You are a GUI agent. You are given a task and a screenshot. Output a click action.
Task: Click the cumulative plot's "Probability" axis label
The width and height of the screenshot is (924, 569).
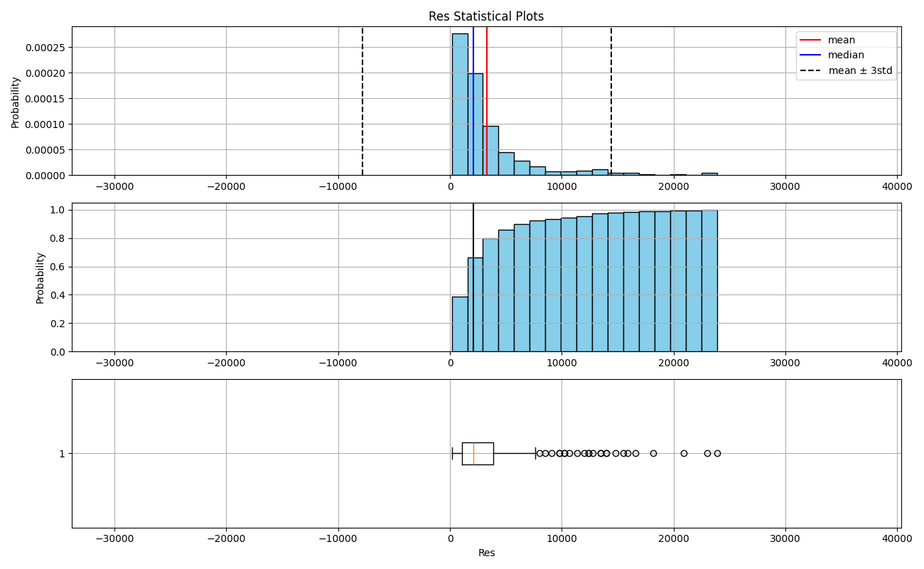(x=41, y=277)
